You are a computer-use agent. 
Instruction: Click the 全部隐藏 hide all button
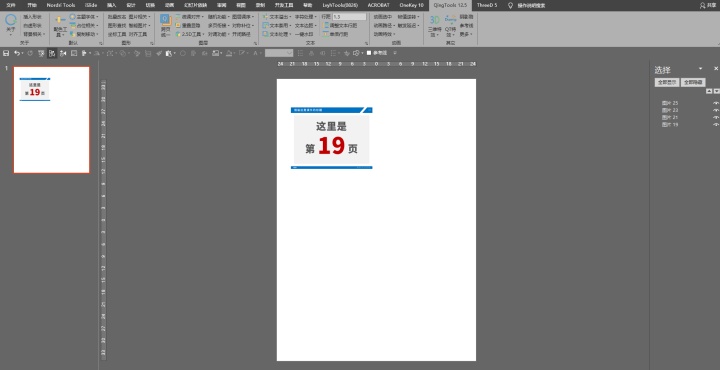(693, 83)
